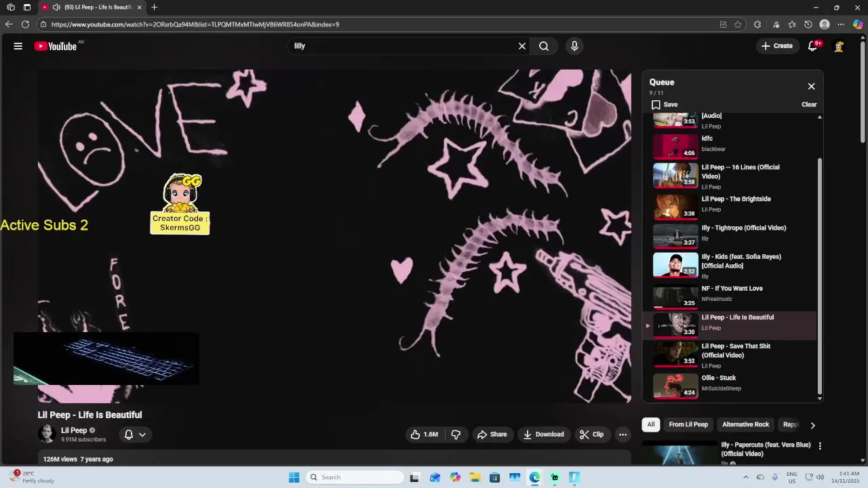Open weather widget 28°C Partly cloudy

pyautogui.click(x=33, y=477)
